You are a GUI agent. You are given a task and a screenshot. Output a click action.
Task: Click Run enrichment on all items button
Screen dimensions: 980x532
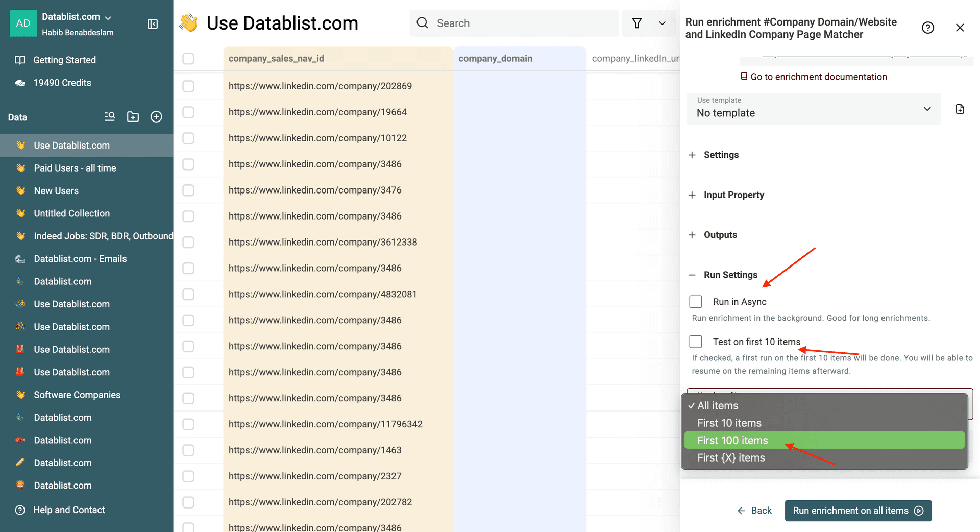point(858,511)
